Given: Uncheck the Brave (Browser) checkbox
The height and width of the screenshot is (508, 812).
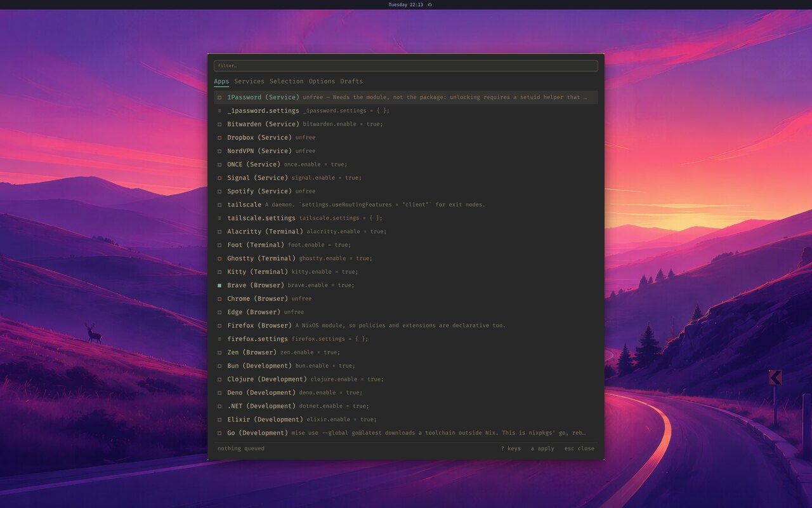Looking at the screenshot, I should 219,285.
